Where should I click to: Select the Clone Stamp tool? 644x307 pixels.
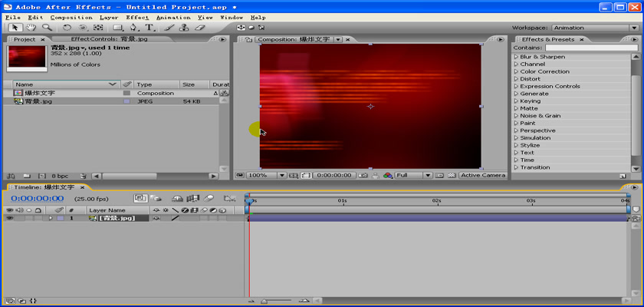pos(185,28)
